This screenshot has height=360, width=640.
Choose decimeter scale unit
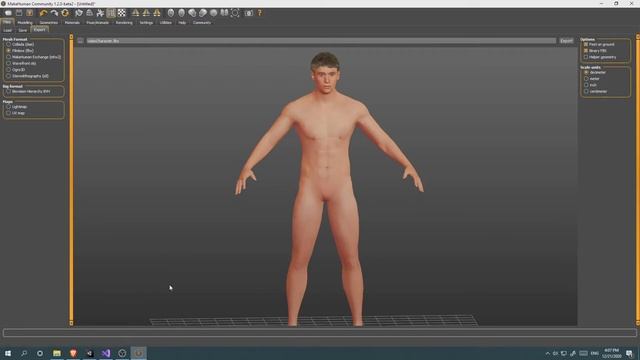click(595, 72)
